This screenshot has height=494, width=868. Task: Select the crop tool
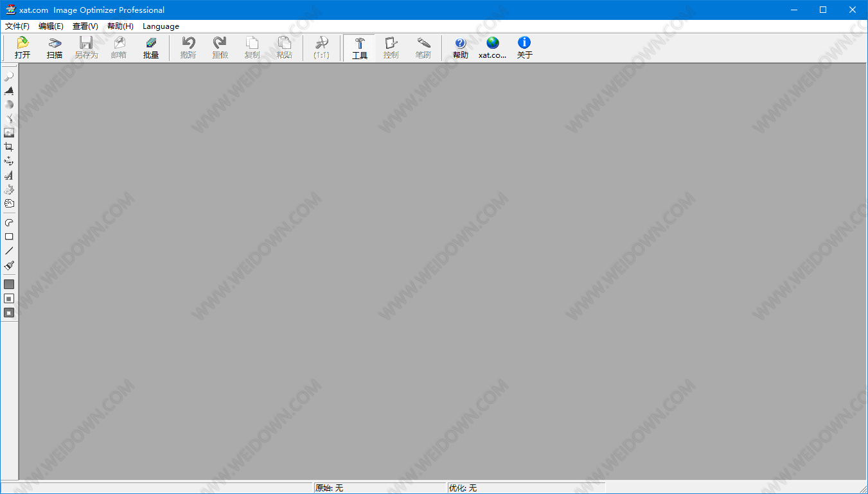point(9,147)
